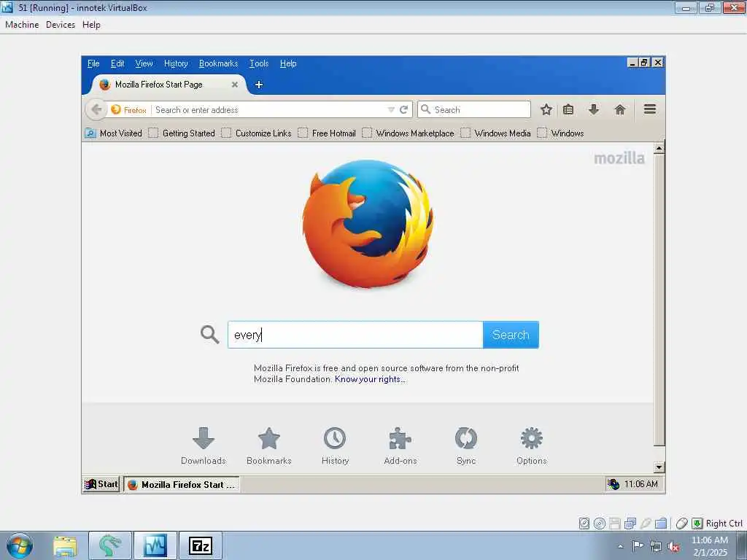
Task: Click the start page search field containing 'every'
Action: point(355,335)
